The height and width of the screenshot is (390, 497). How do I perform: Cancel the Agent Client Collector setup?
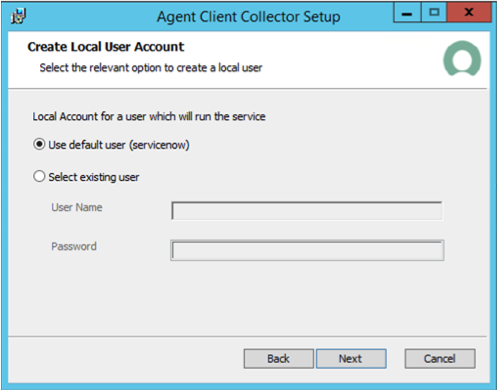(x=440, y=359)
